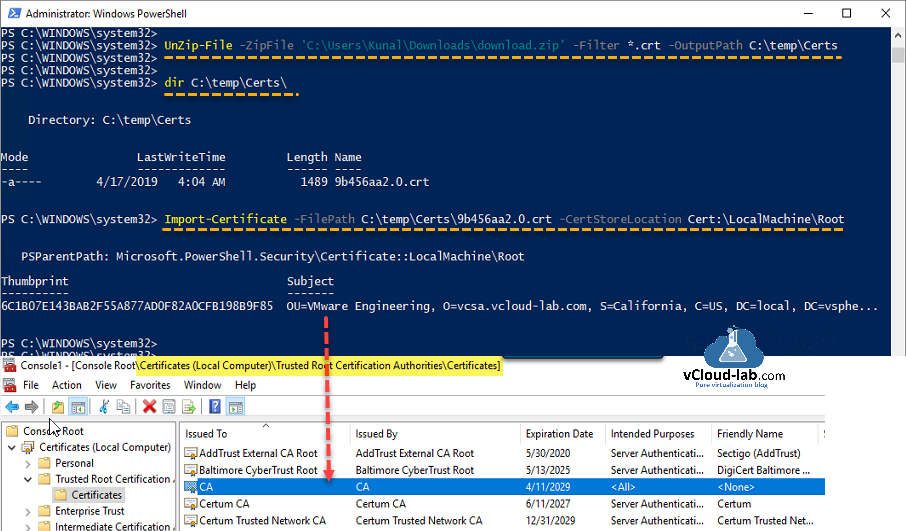Collapse Trusted Root Certification Authorities node
Image resolution: width=906 pixels, height=531 pixels.
point(28,479)
